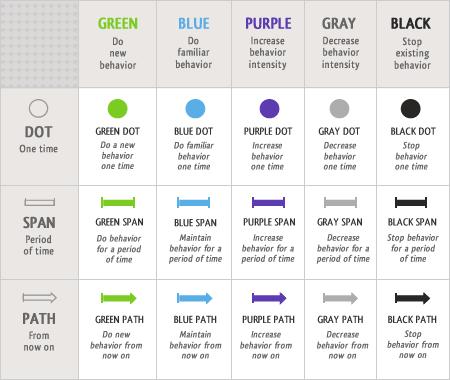The height and width of the screenshot is (380, 450).
Task: Select the PURPLE column header
Action: tap(268, 24)
